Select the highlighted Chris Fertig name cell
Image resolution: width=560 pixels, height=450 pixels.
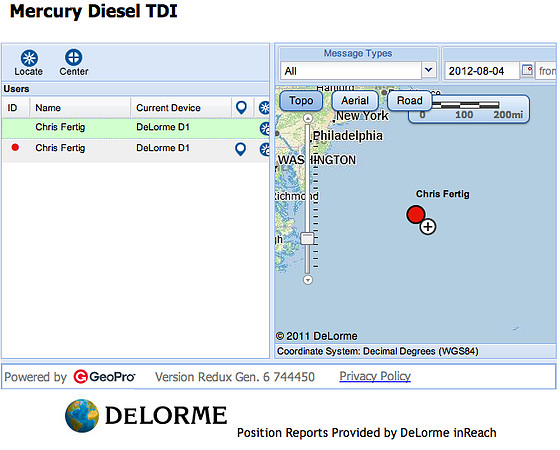60,127
